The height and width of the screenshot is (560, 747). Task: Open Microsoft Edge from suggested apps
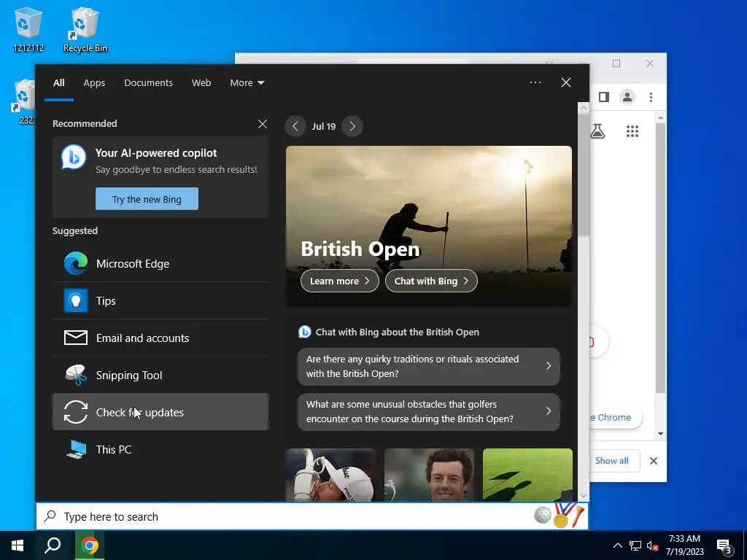pos(160,264)
